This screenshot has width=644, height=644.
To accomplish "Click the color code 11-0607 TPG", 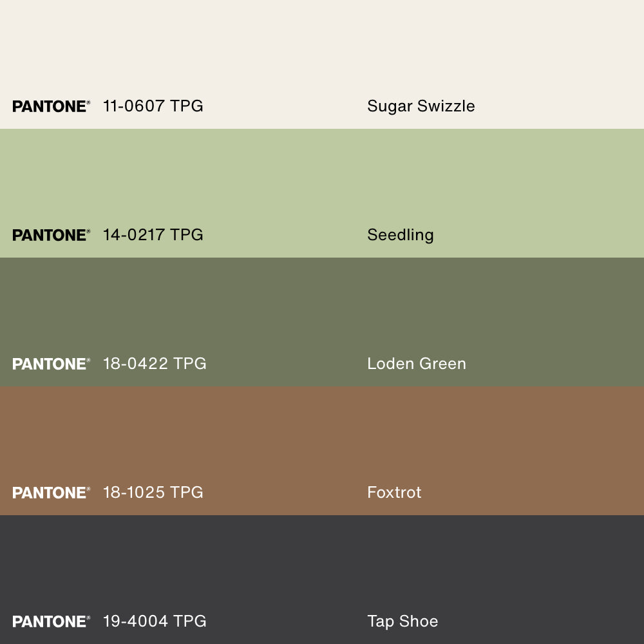I will [x=153, y=106].
